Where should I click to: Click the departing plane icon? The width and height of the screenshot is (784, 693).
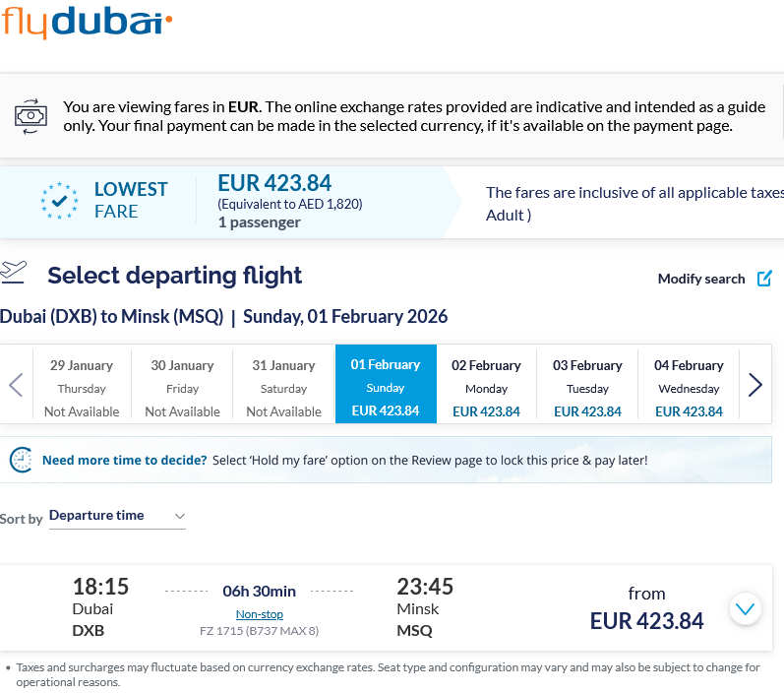pos(13,272)
